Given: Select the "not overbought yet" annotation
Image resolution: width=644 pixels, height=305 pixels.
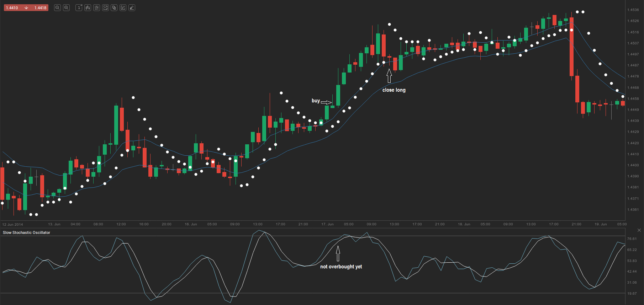Looking at the screenshot, I should point(341,267).
